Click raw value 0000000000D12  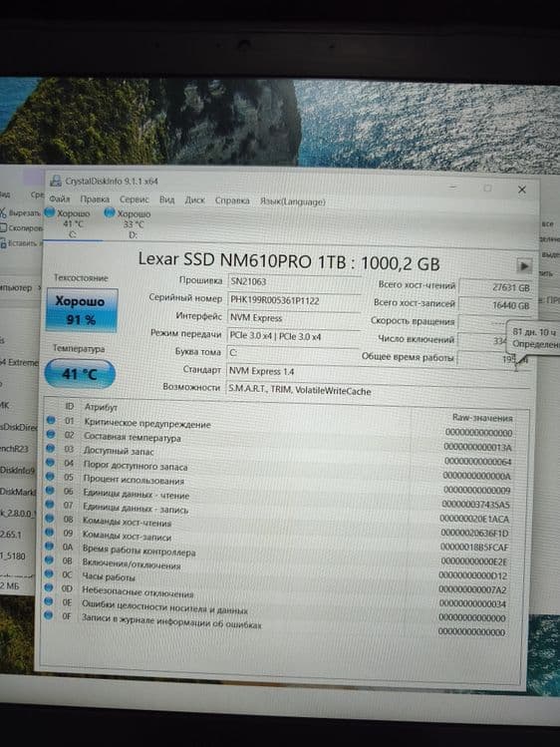click(472, 575)
